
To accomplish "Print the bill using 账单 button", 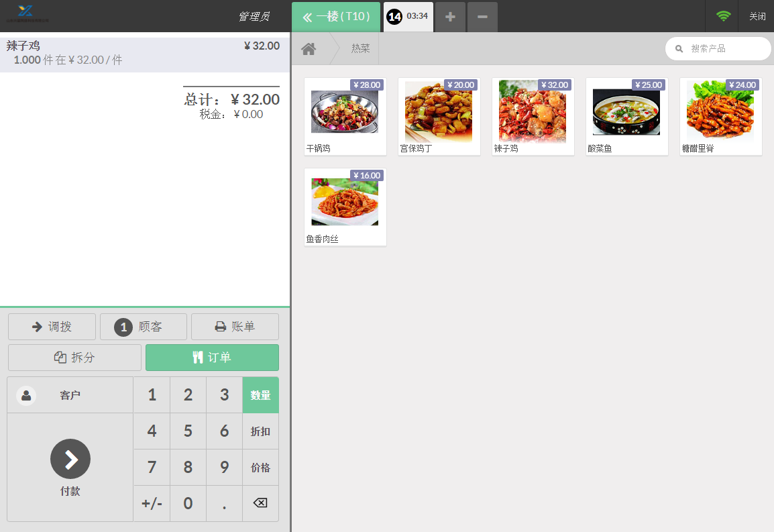I will point(235,327).
